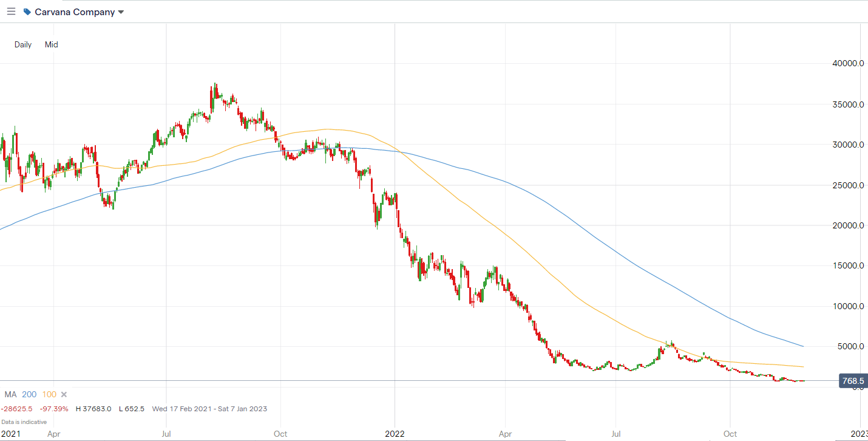This screenshot has height=441, width=868.
Task: Click the H 37683.0 high value
Action: tap(93, 409)
